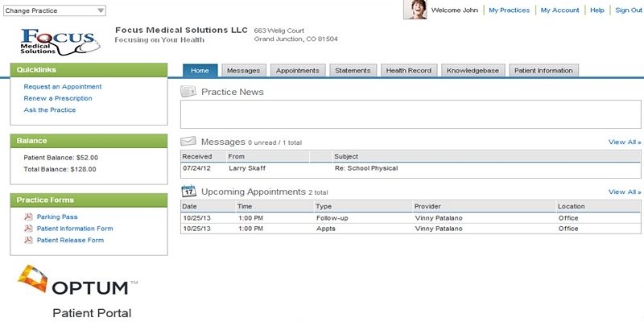Sign out of the patient portal
Image resolution: width=644 pixels, height=322 pixels.
coord(628,10)
